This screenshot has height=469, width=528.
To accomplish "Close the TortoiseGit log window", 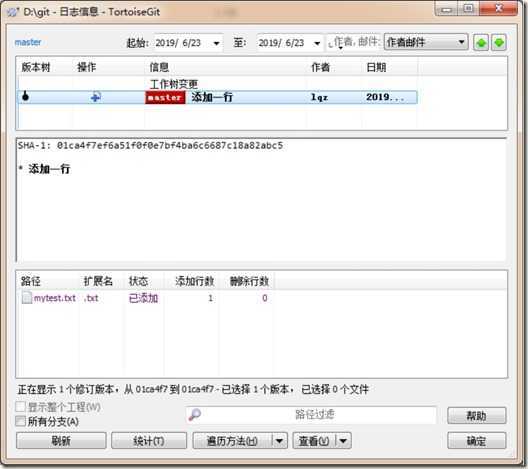I will 499,9.
